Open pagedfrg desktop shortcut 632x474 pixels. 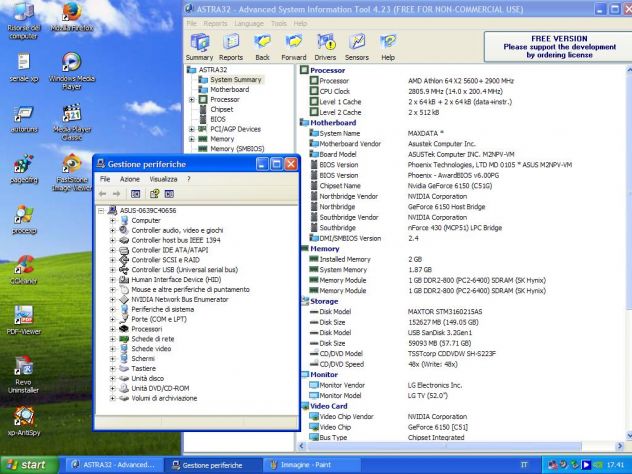click(24, 169)
